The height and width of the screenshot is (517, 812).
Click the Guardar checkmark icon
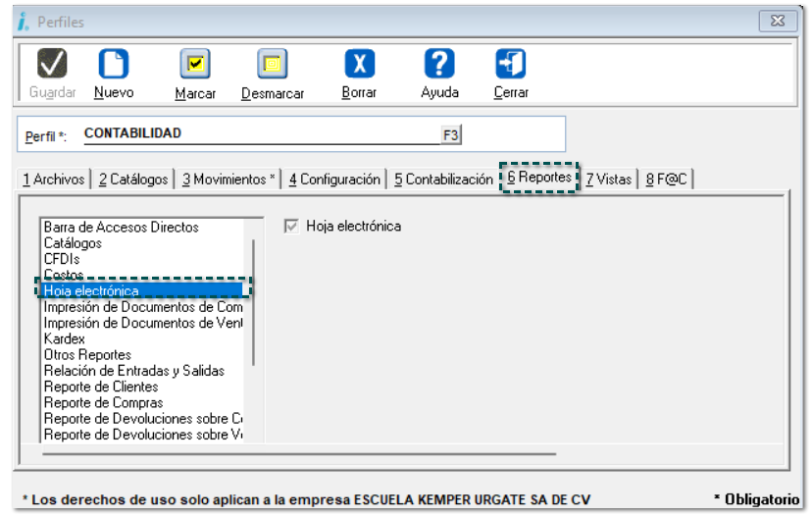52,63
